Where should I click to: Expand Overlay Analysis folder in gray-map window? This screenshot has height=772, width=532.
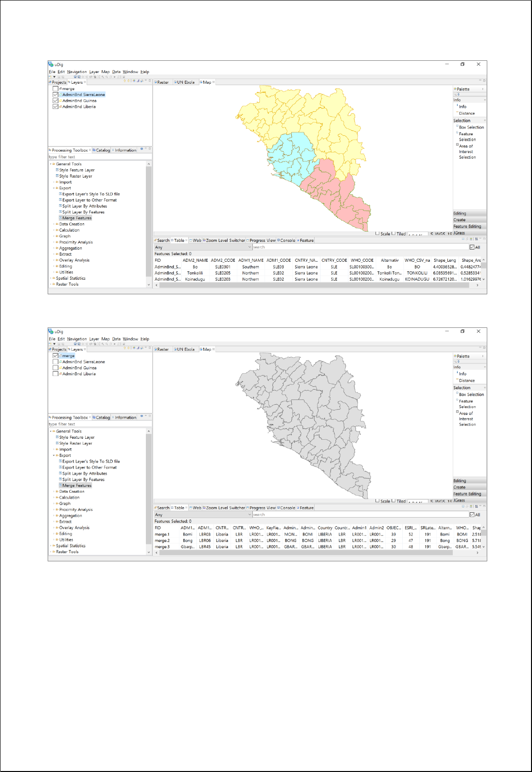(x=54, y=528)
